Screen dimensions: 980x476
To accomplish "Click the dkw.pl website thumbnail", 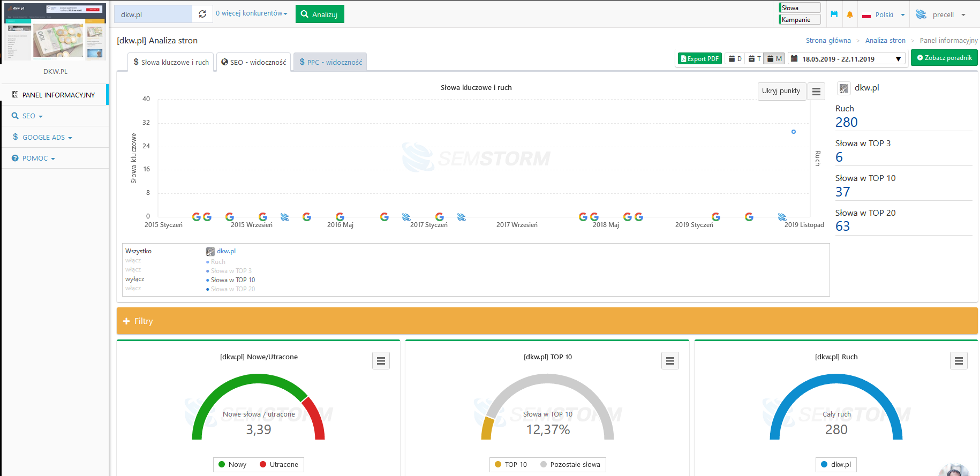I will (x=55, y=32).
